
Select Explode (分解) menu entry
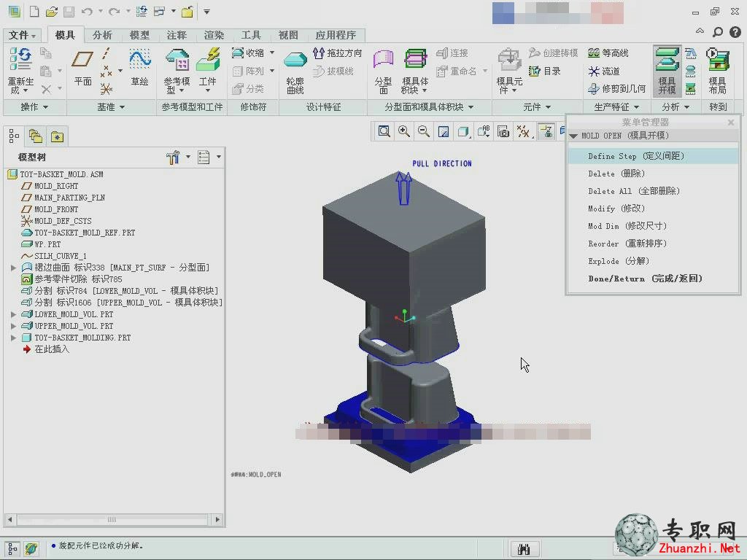[654, 261]
